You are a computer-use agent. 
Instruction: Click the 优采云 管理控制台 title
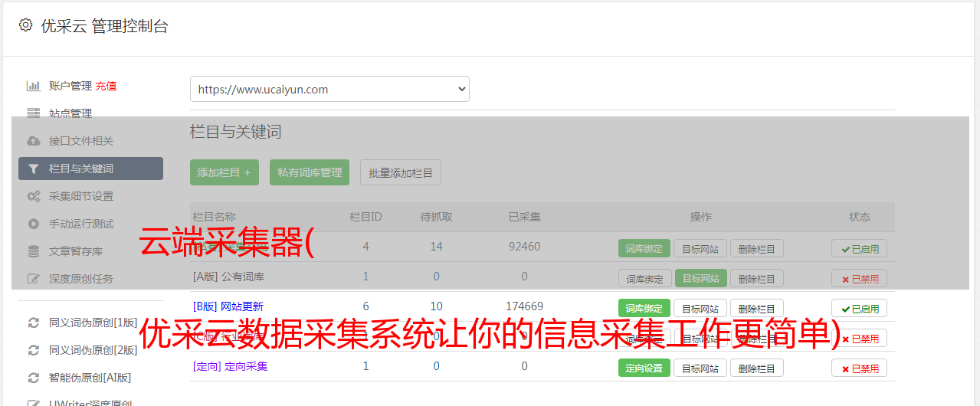tap(104, 26)
